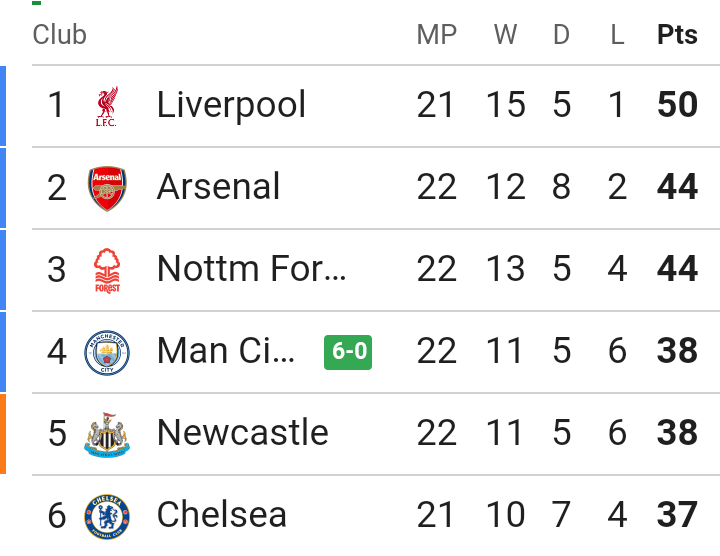
Task: Open the Liverpool team name link
Action: point(231,105)
